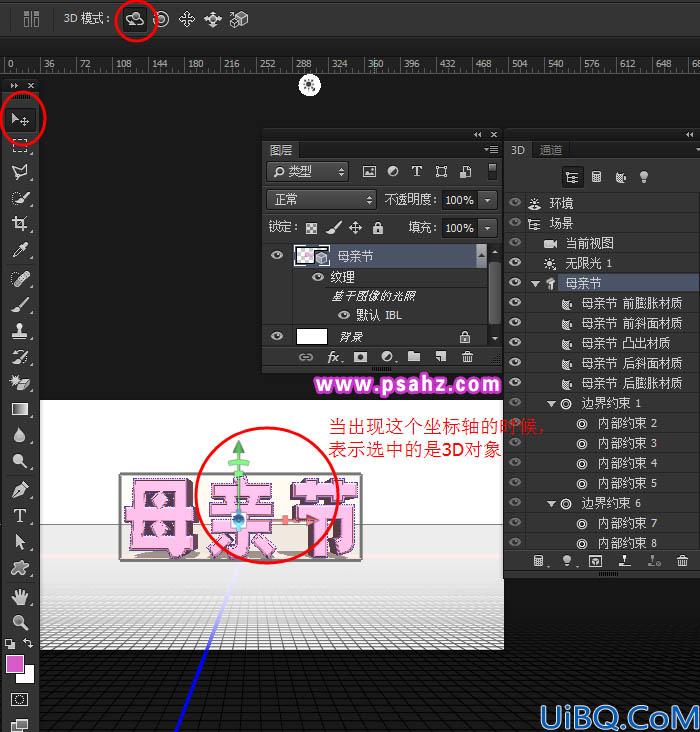The width and height of the screenshot is (700, 732).
Task: Click the Rotate 3D object mode icon
Action: click(135, 20)
